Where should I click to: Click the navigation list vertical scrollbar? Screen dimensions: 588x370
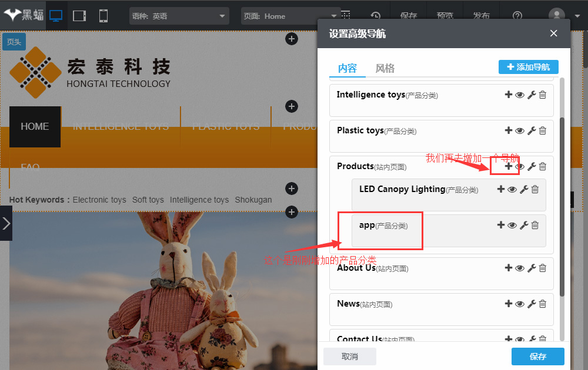point(562,206)
